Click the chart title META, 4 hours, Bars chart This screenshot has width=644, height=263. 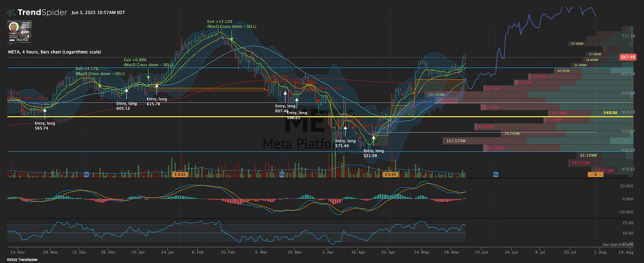click(x=54, y=52)
